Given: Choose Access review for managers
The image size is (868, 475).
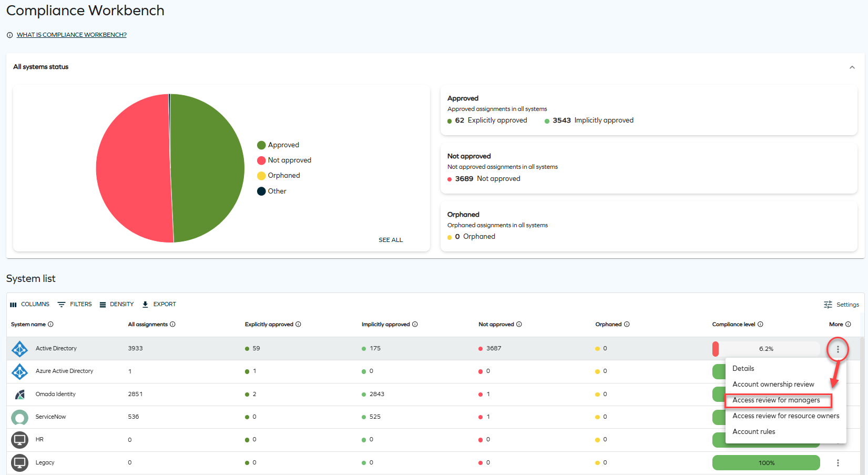Looking at the screenshot, I should (x=776, y=400).
